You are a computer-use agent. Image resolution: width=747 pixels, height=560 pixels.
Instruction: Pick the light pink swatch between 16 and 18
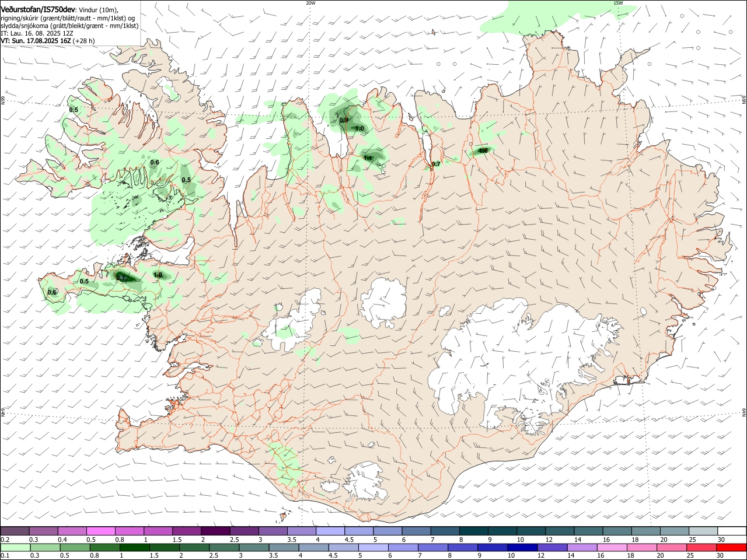pyautogui.click(x=612, y=547)
